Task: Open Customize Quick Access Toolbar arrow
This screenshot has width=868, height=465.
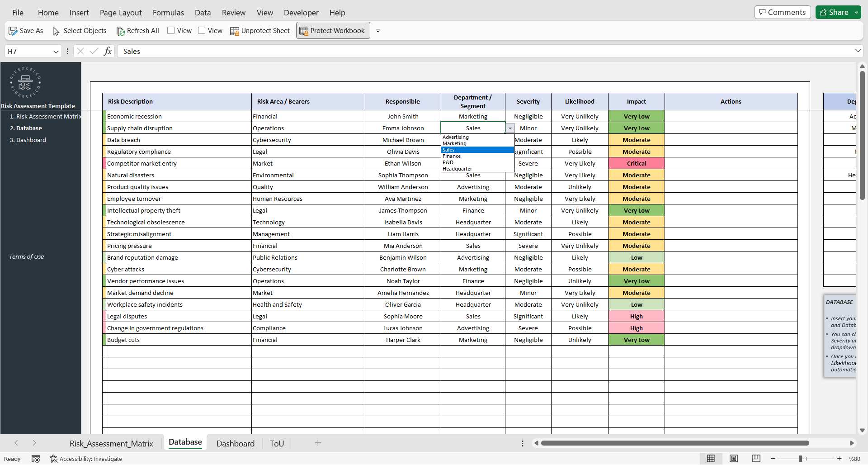Action: [378, 31]
